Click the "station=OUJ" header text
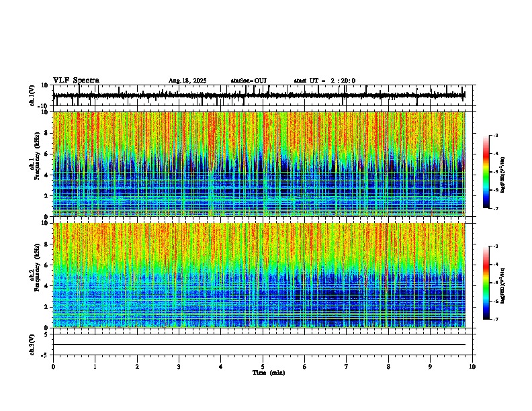This screenshot has width=532, height=411. pos(249,81)
